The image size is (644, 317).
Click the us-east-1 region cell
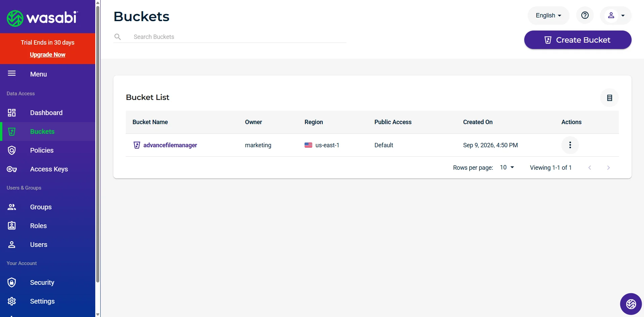click(x=322, y=145)
